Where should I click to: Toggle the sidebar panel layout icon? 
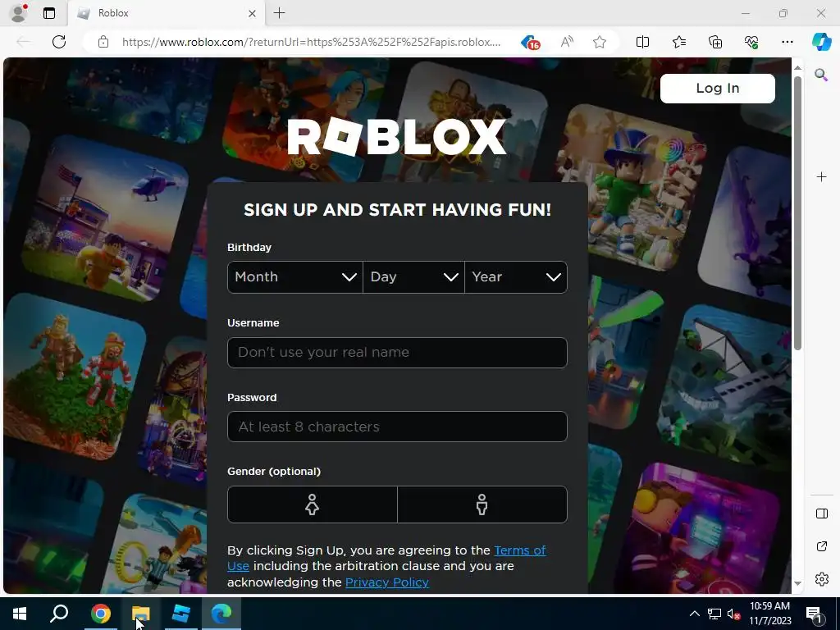pos(821,514)
